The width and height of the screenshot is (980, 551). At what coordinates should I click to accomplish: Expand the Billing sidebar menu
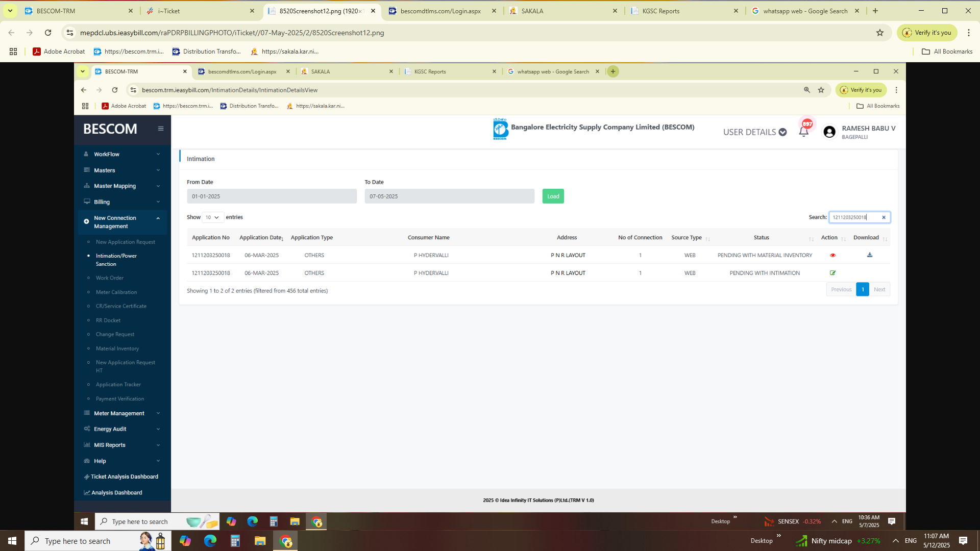121,202
